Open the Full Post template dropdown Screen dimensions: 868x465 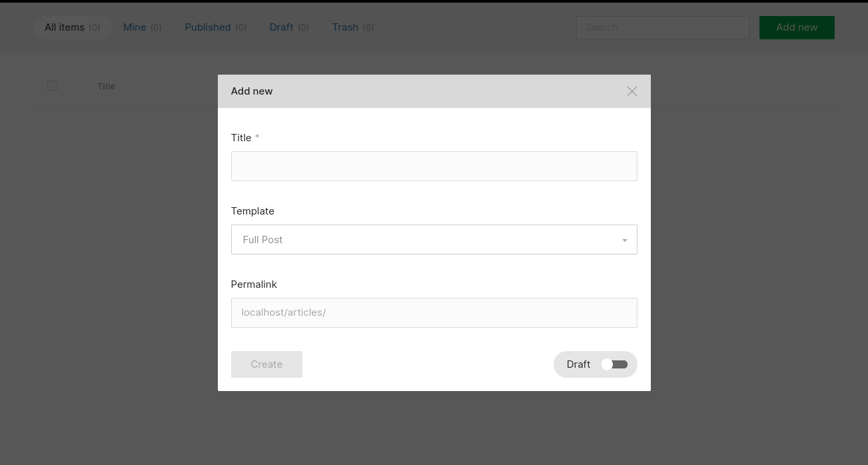coord(433,240)
